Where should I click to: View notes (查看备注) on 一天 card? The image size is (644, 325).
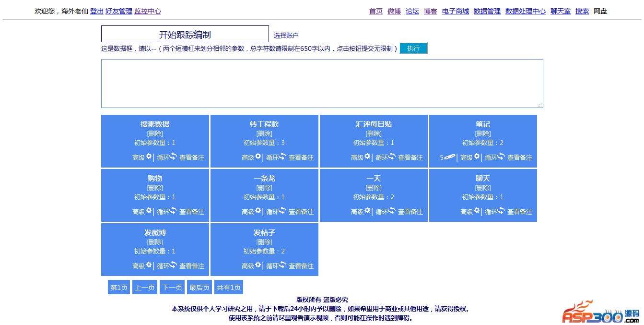coord(410,212)
